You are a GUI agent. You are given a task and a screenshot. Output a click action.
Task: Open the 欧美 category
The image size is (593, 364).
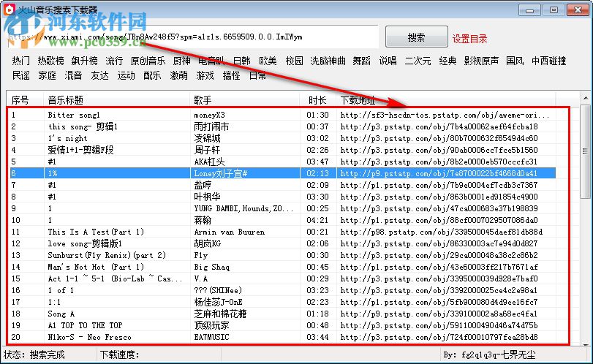(x=268, y=61)
